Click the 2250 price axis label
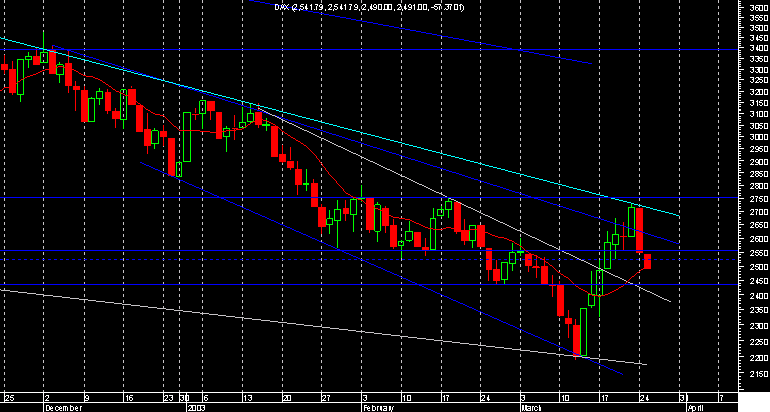The height and width of the screenshot is (412, 770). tap(759, 341)
